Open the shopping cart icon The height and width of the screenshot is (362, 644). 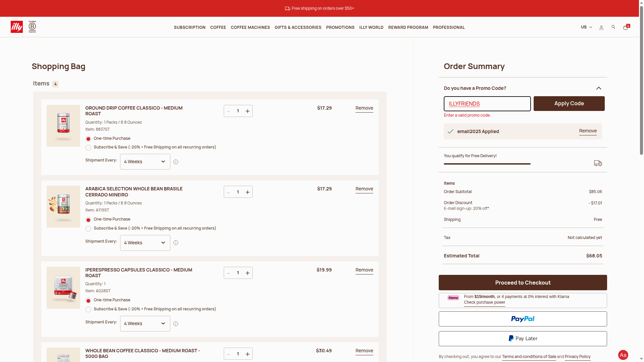point(626,27)
